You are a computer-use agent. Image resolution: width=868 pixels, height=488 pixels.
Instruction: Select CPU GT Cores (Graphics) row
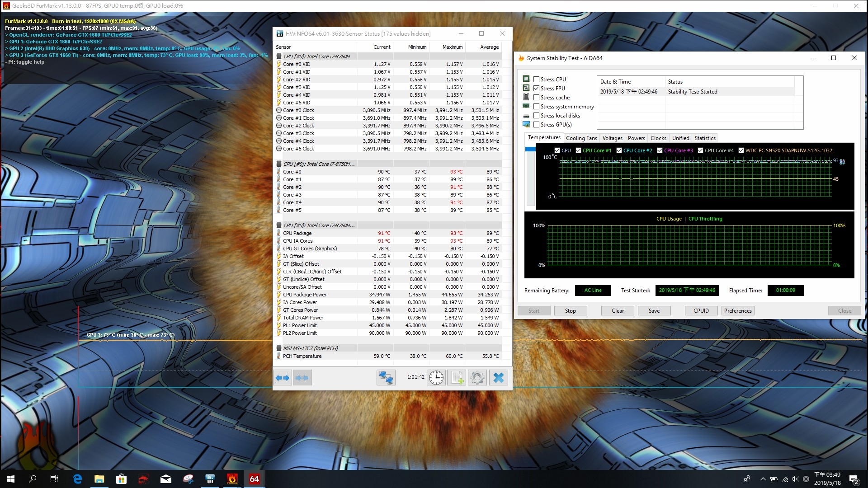(388, 249)
